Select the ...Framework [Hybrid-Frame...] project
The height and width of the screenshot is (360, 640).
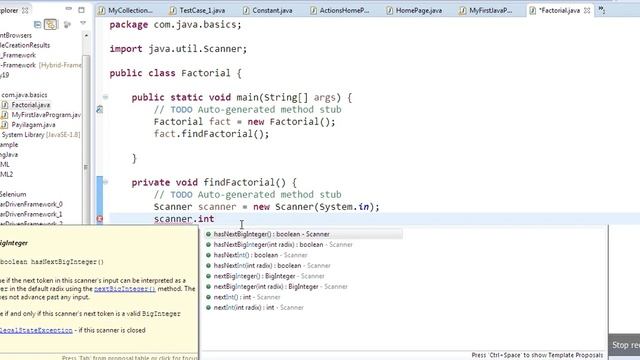41,65
